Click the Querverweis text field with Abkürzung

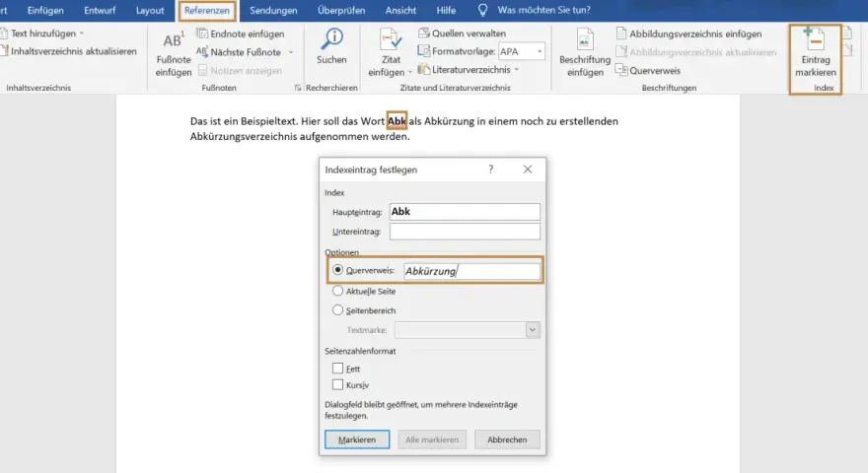(471, 271)
